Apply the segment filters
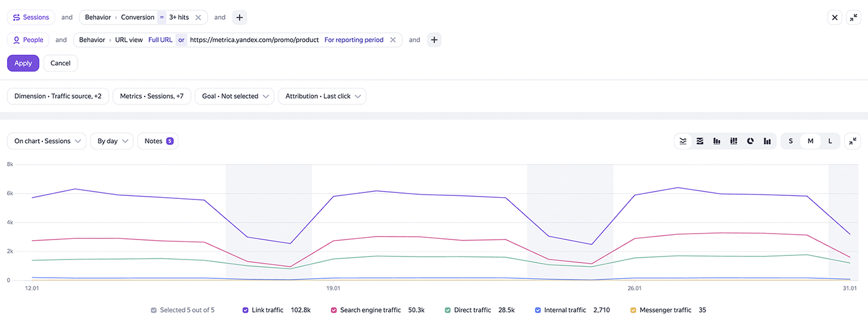 point(23,63)
